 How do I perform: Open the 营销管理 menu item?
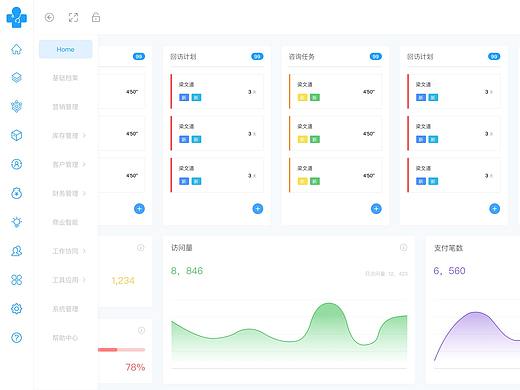click(x=65, y=107)
